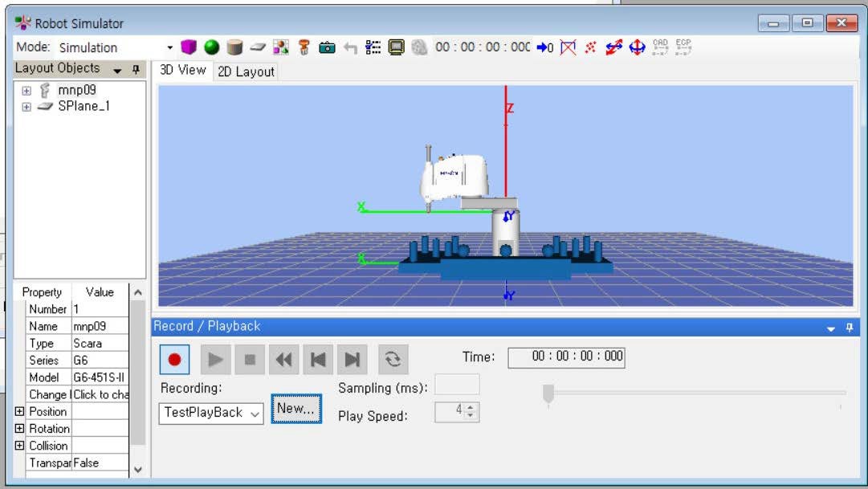Click the New... recording button
Viewport: 868px width, 489px height.
[x=296, y=409]
